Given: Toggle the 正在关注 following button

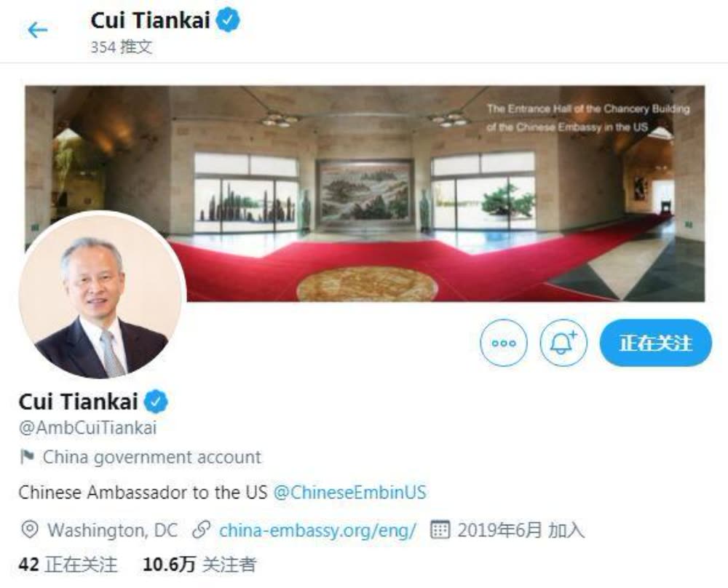Looking at the screenshot, I should [656, 343].
